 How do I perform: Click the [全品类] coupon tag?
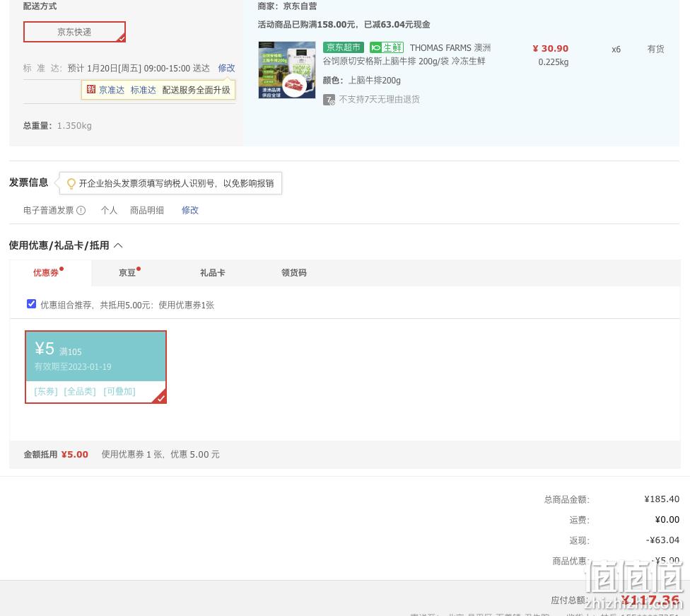point(80,391)
